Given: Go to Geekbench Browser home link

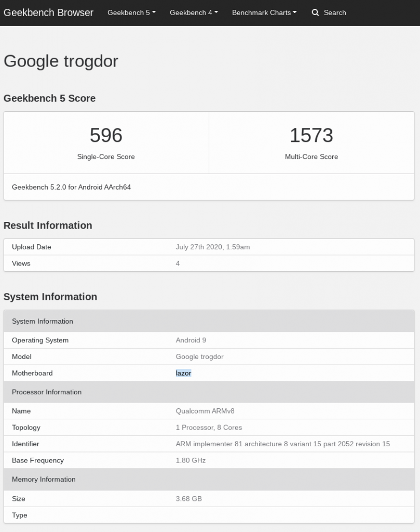Looking at the screenshot, I should click(x=49, y=12).
